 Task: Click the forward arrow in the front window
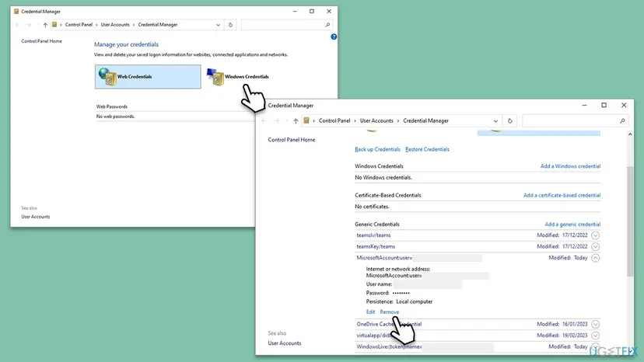click(276, 120)
